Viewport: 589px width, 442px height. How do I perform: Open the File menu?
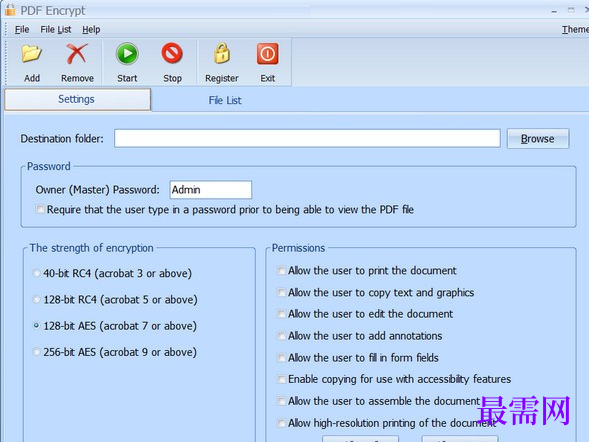pyautogui.click(x=22, y=29)
